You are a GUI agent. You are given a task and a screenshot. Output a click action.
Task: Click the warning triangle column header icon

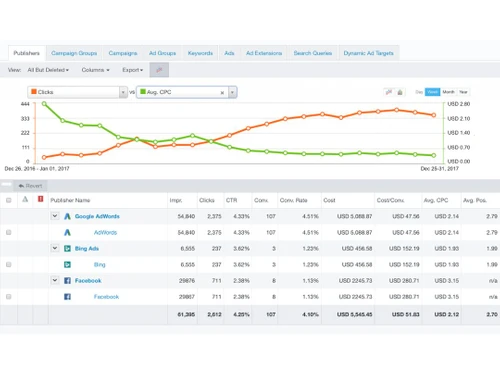click(25, 199)
